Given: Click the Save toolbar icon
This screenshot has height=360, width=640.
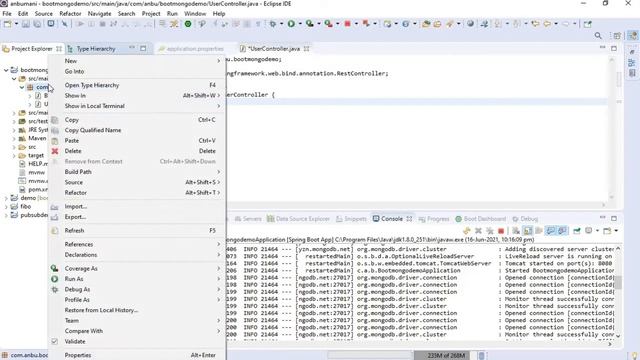Looking at the screenshot, I should point(26,24).
